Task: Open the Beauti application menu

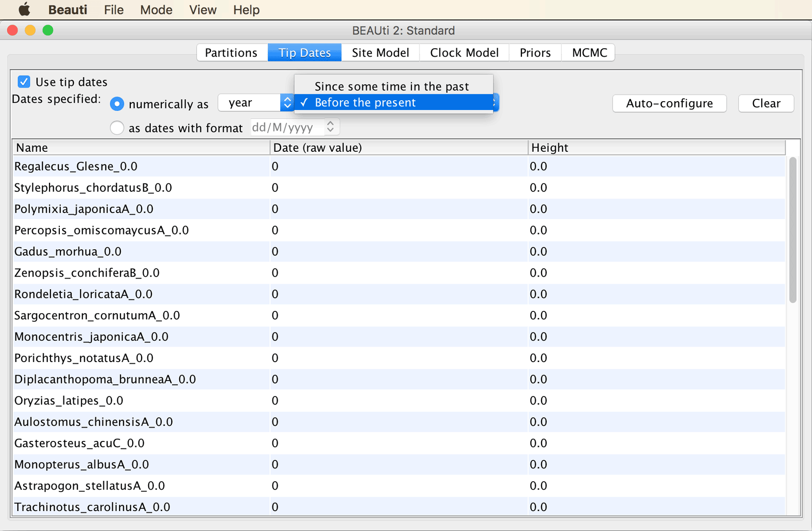Action: point(68,10)
